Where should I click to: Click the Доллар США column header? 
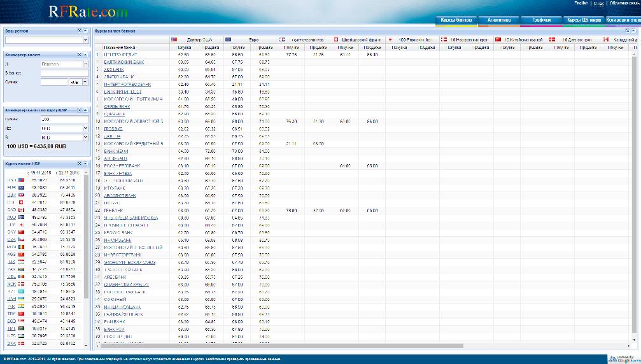(197, 39)
